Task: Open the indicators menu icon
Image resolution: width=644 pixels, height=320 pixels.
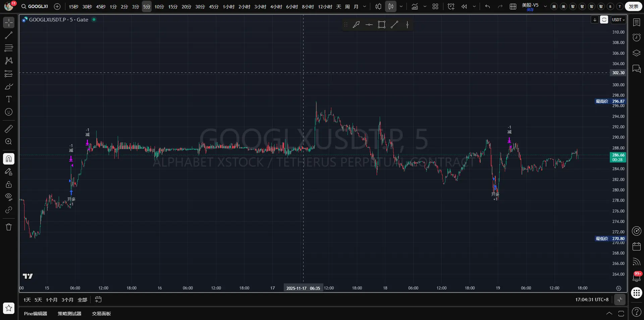Action: 415,6
